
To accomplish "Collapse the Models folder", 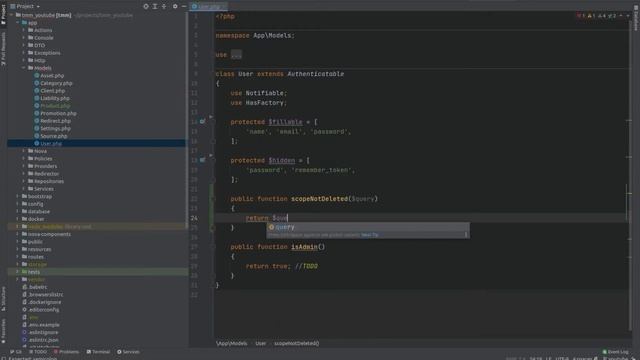I will (x=24, y=68).
